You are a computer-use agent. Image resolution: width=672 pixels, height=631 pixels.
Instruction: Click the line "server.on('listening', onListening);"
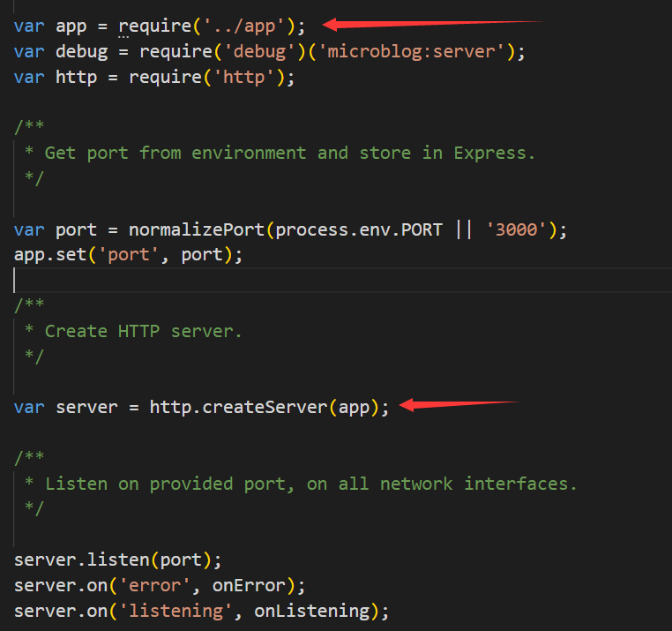click(x=201, y=611)
